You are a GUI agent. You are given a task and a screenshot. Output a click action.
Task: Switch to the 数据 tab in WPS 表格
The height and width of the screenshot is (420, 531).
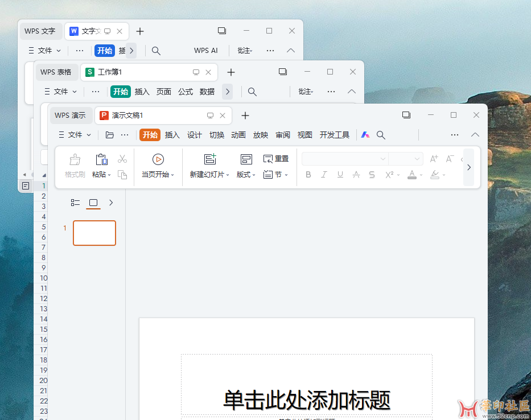point(207,91)
